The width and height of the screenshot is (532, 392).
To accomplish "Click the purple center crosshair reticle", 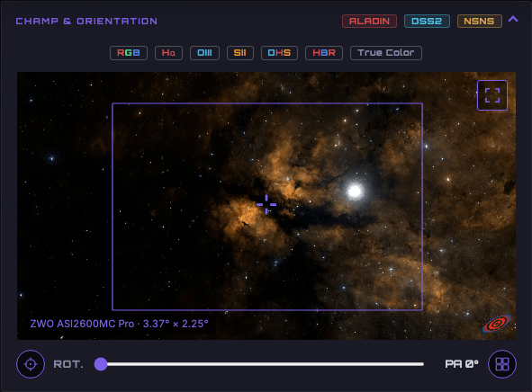I will point(266,204).
